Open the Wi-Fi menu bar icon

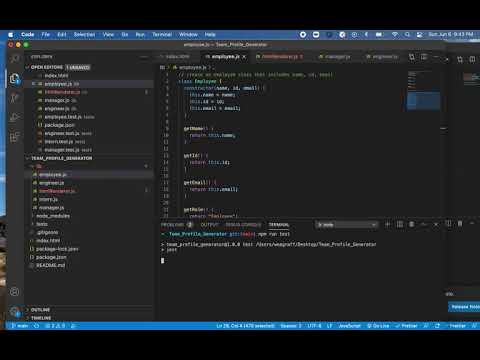(x=395, y=34)
